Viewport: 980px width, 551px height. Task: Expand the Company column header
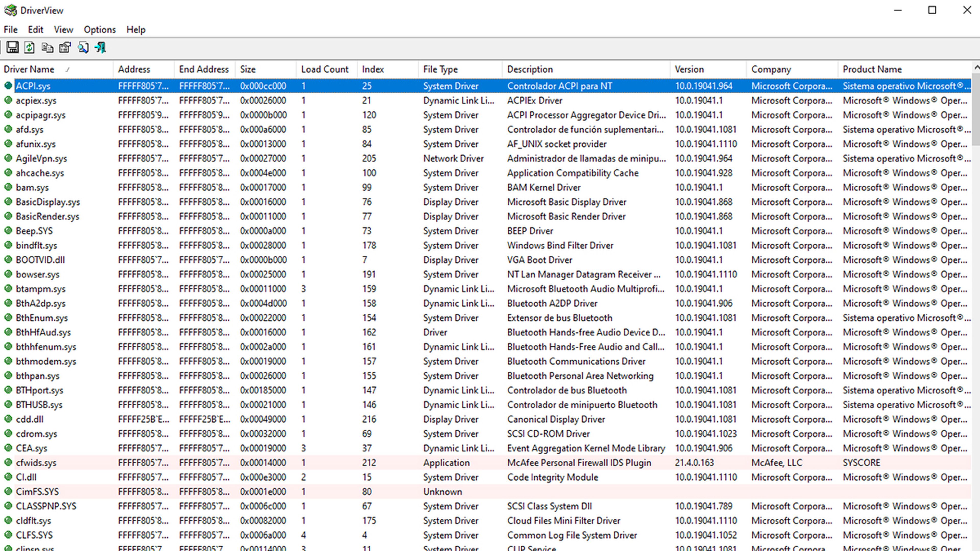click(838, 69)
